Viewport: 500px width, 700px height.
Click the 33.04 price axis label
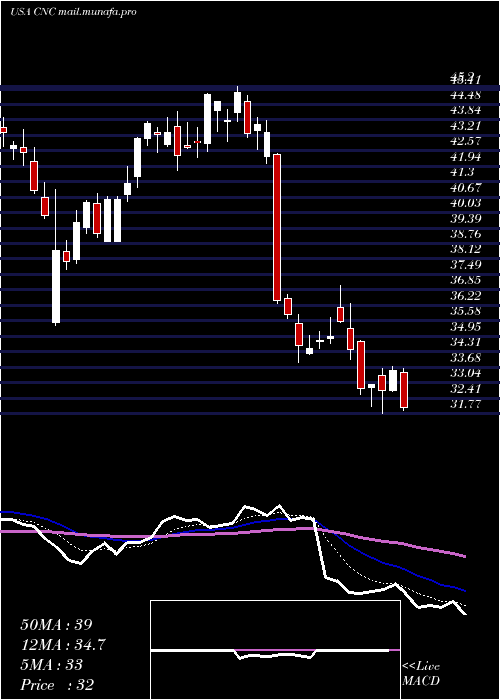click(466, 373)
